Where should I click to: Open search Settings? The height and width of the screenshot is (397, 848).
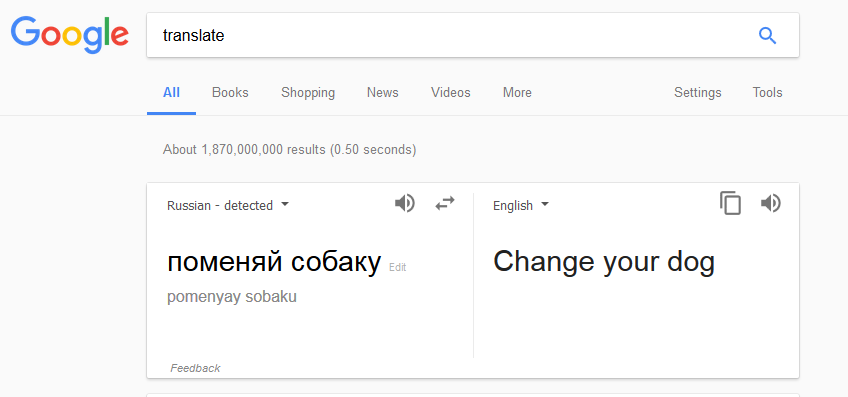tap(697, 92)
